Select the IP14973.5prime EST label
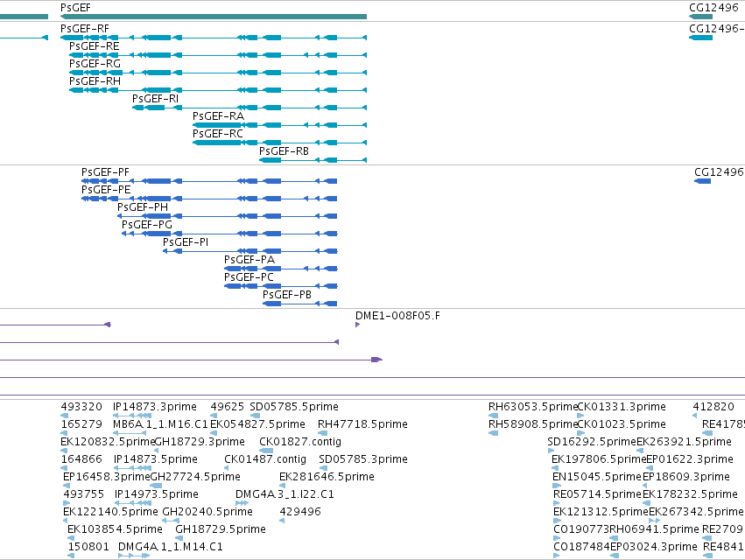Screen dimensions: 745x560 tap(157, 494)
